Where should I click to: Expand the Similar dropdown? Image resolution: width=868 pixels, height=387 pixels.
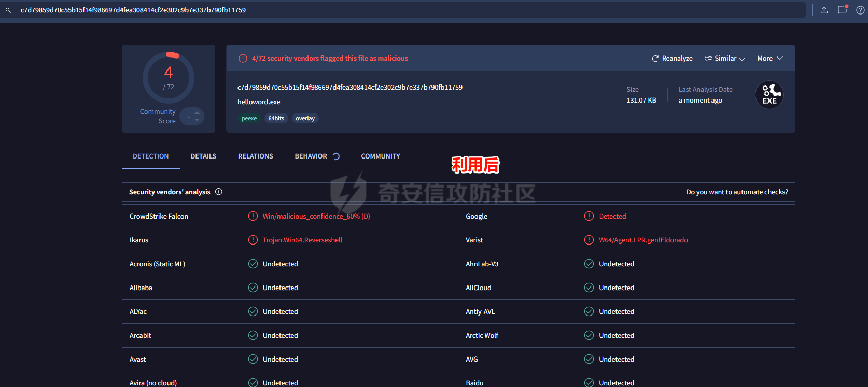point(725,59)
